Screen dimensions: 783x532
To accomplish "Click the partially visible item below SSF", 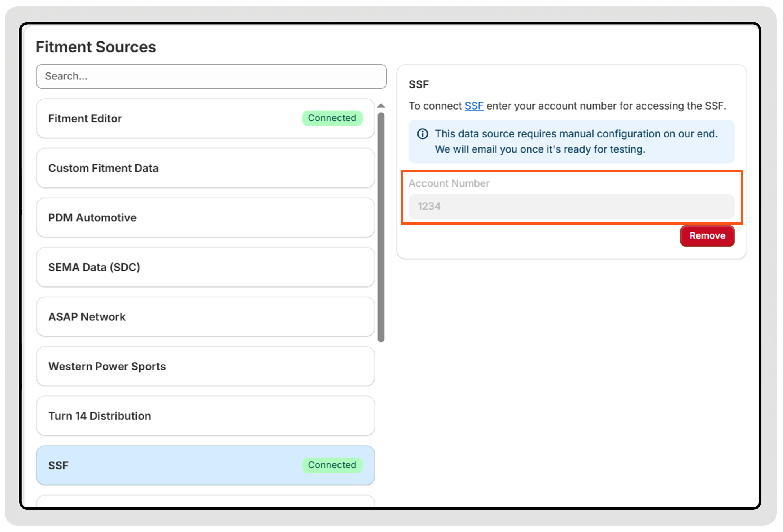I will 206,501.
